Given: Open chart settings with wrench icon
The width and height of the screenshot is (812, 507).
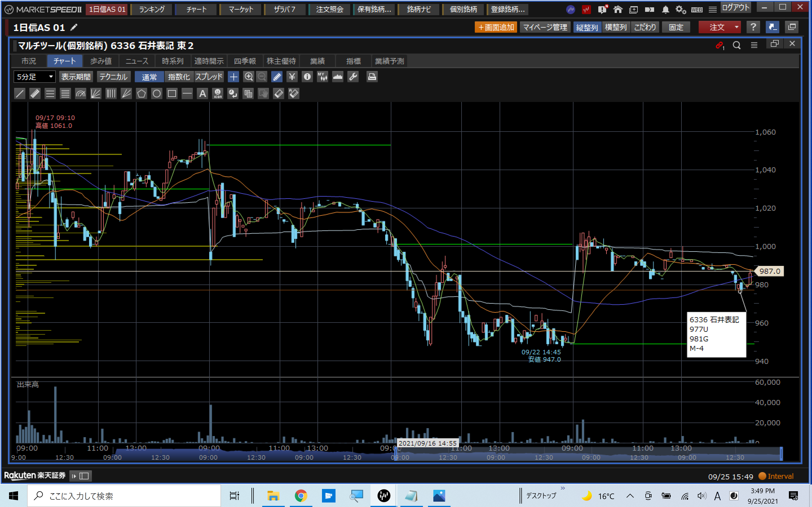Looking at the screenshot, I should pos(353,77).
